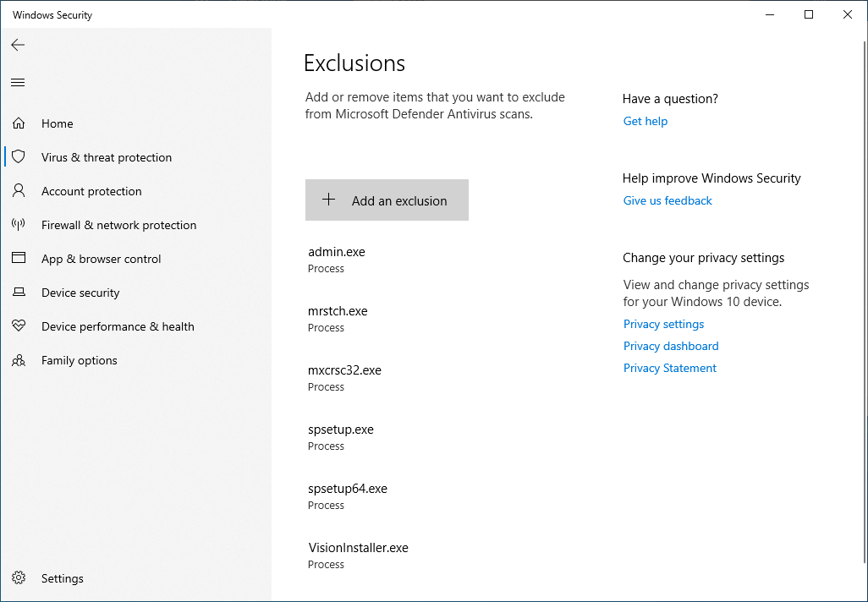
Task: Click the Home house icon
Action: point(19,123)
